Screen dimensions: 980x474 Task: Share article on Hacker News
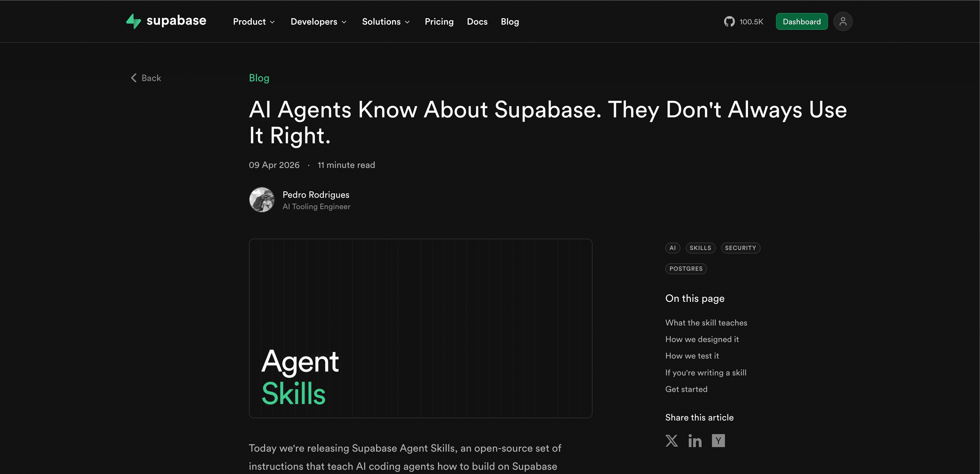[x=718, y=441]
